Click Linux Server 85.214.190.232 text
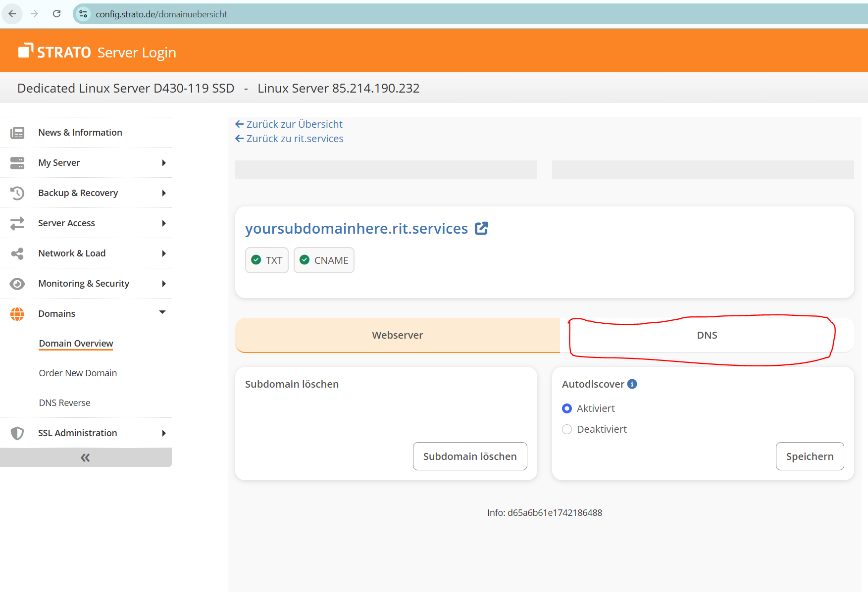 (339, 88)
